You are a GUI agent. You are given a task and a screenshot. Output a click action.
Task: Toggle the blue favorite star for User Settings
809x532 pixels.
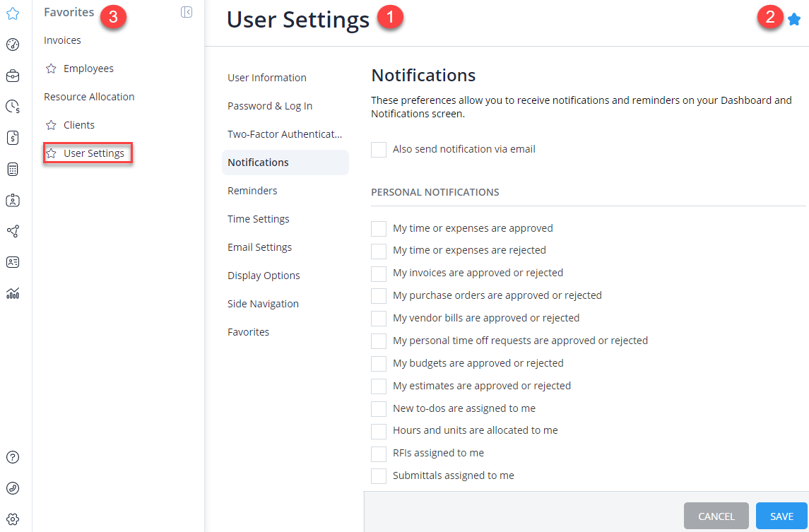[x=793, y=20]
